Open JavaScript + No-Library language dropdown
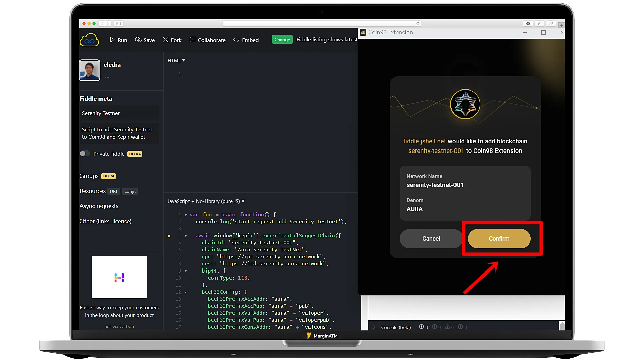Viewport: 644px width, 362px height. click(x=206, y=201)
